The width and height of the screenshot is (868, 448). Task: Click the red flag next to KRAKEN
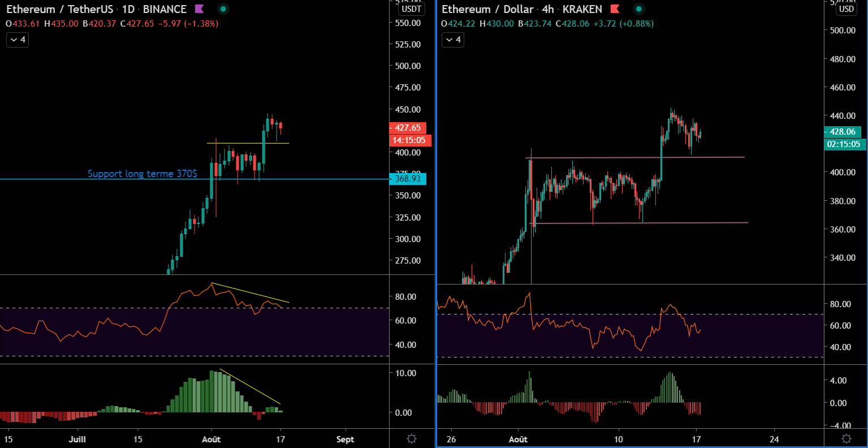[x=615, y=9]
